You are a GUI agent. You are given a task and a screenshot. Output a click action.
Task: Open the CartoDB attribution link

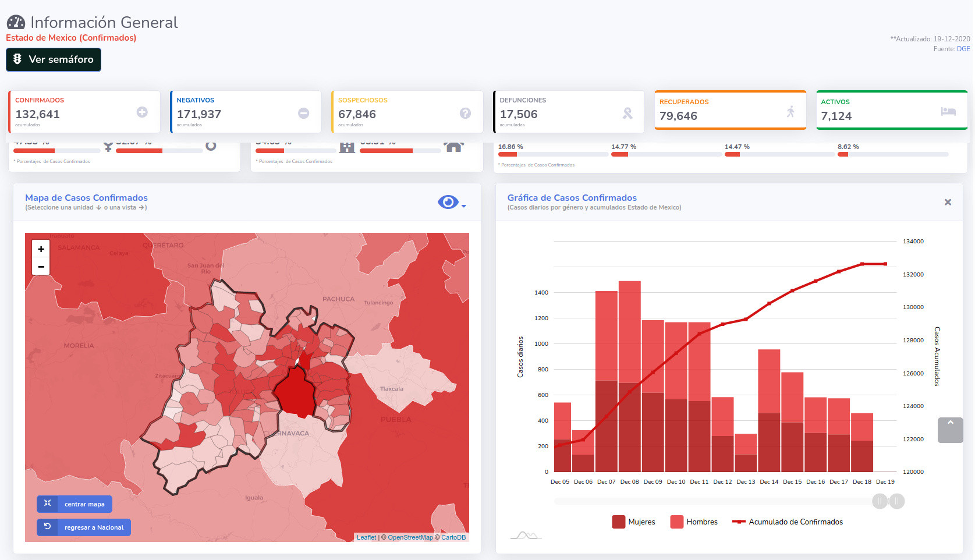(453, 537)
